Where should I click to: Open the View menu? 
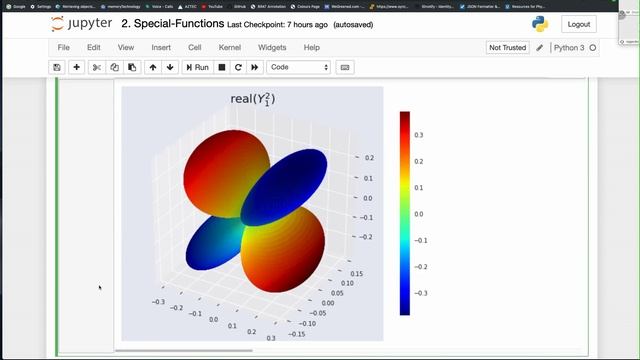126,48
